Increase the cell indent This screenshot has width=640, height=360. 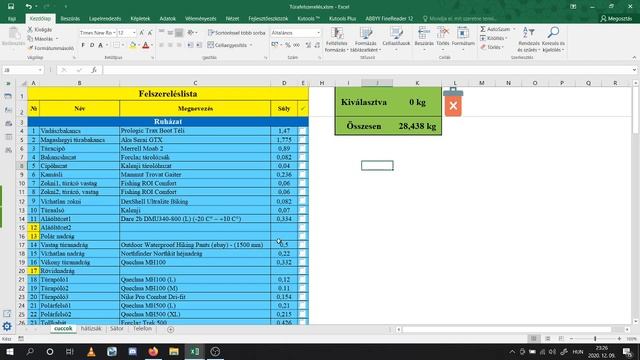click(199, 45)
